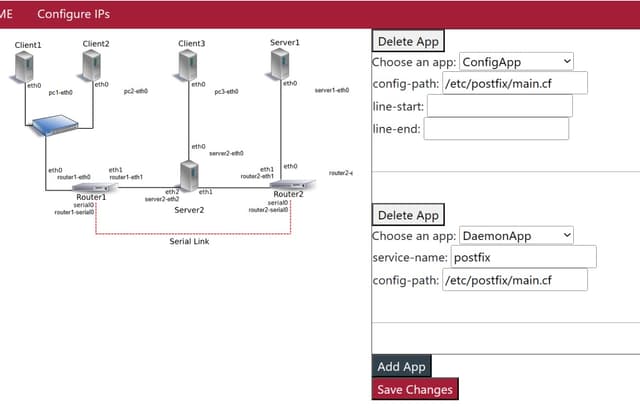Image resolution: width=640 pixels, height=414 pixels.
Task: Select the Client2 computer icon
Action: (96, 66)
